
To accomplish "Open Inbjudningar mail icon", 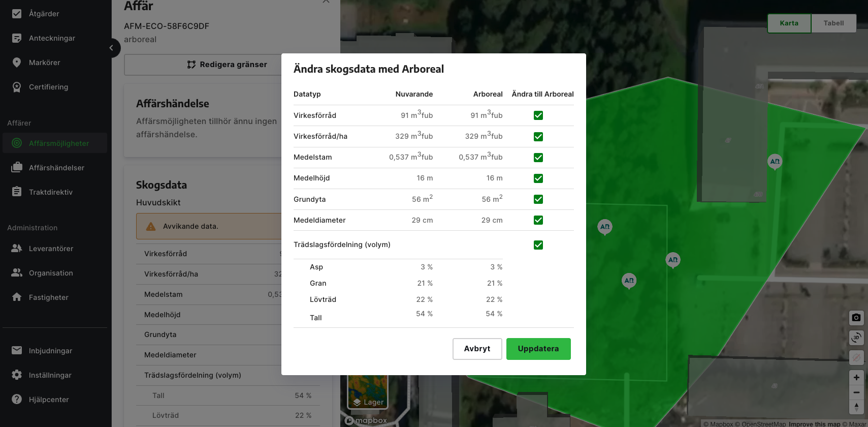I will pyautogui.click(x=17, y=350).
